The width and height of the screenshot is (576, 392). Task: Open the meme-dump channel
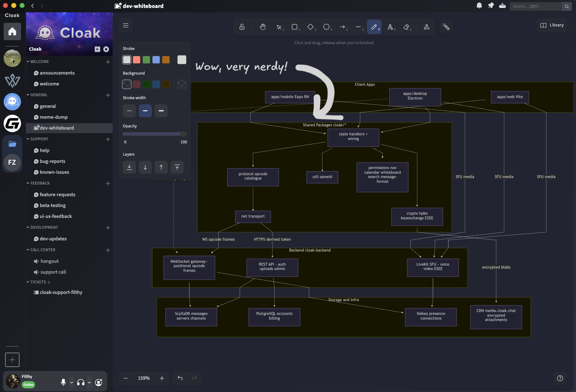point(69,117)
